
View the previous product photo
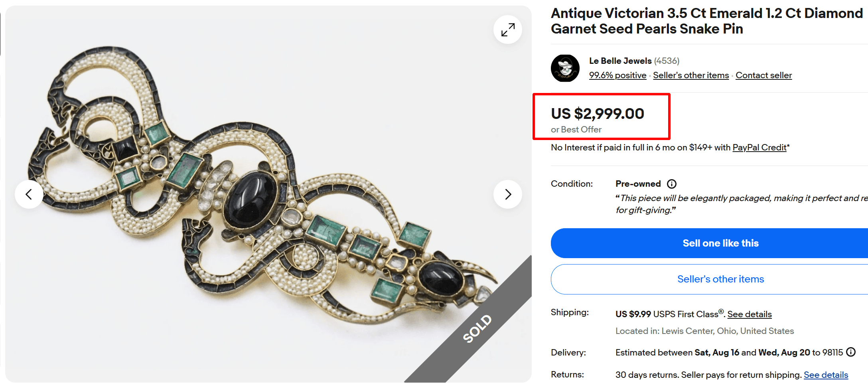pyautogui.click(x=29, y=194)
